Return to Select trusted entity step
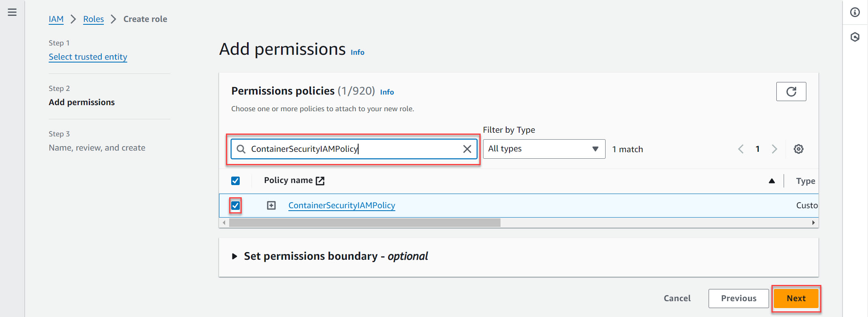This screenshot has height=317, width=868. click(x=88, y=57)
